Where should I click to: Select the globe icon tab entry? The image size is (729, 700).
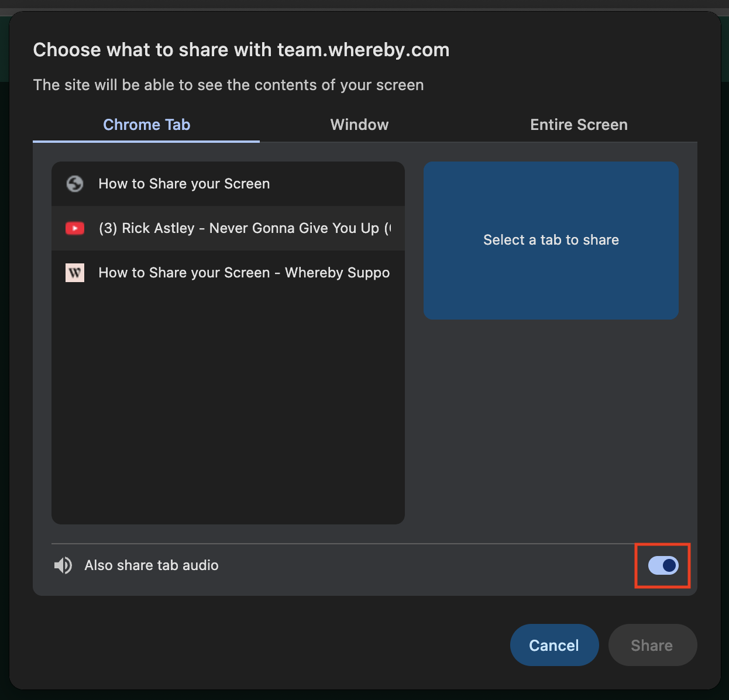75,184
